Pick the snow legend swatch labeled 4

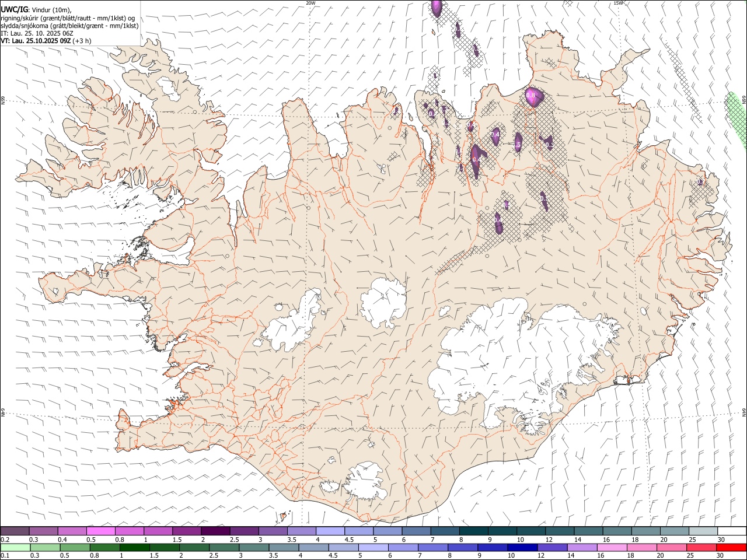(330, 531)
